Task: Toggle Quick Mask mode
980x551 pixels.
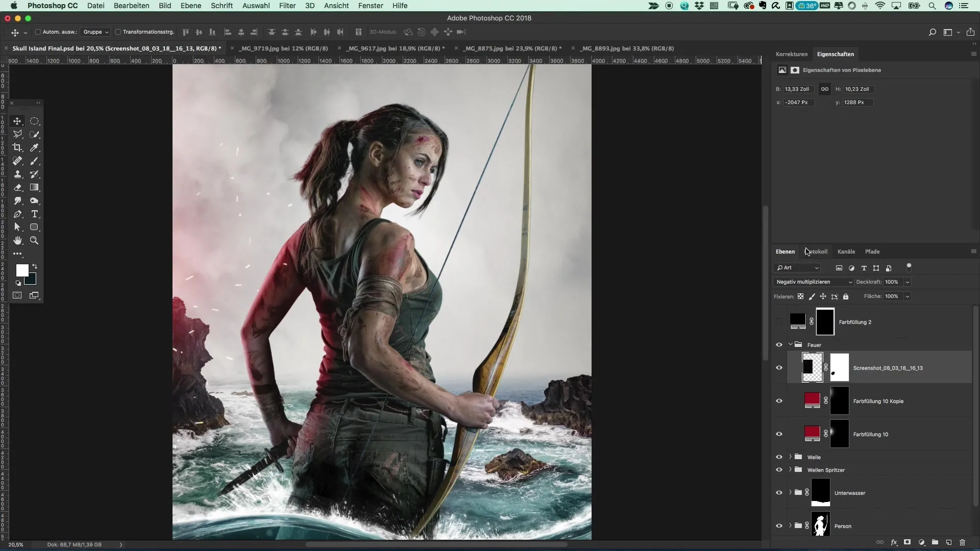Action: [17, 295]
